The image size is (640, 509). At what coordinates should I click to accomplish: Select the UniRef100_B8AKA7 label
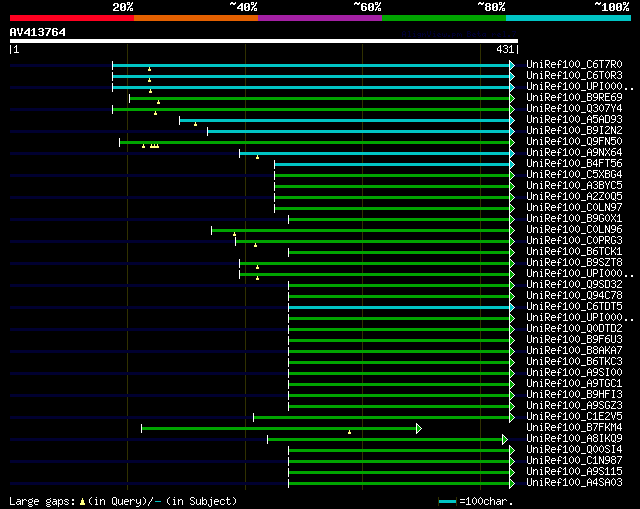[574, 351]
